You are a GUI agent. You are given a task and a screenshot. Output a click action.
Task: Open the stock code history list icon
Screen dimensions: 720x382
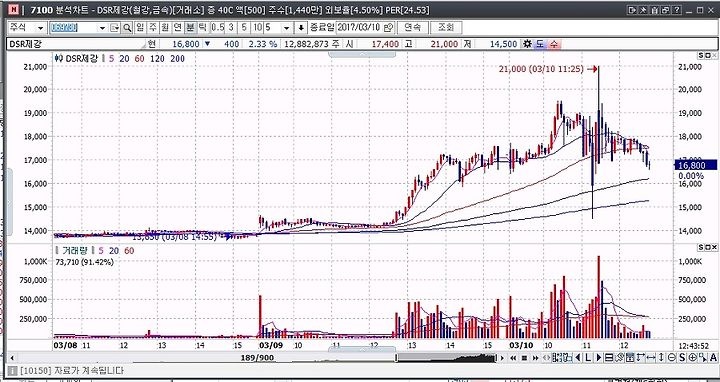115,28
